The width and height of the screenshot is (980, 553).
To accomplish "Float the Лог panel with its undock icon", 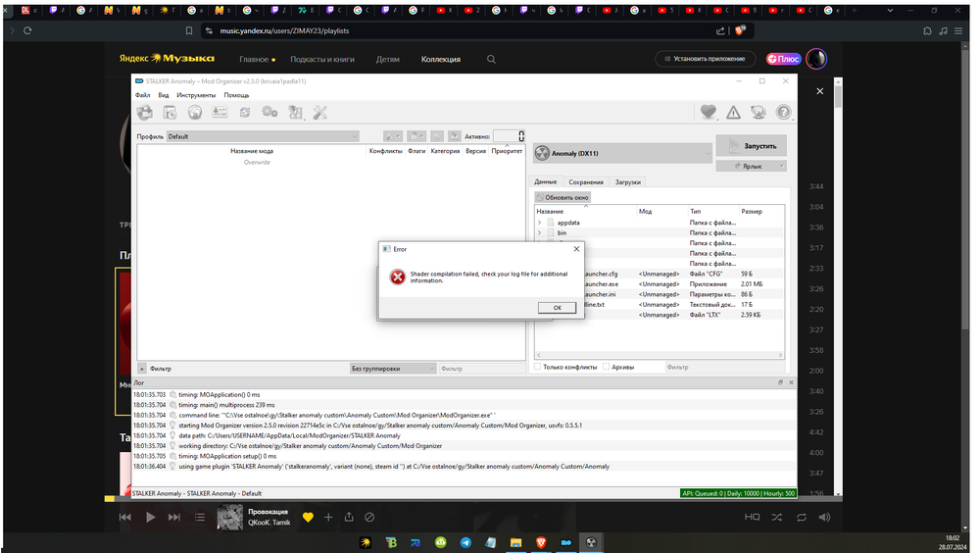I will (780, 382).
